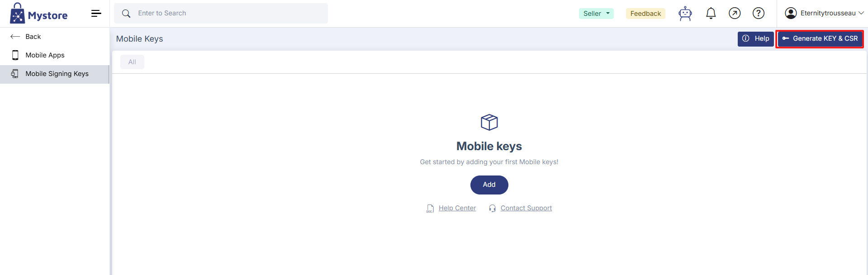Click the external link arrow icon
The width and height of the screenshot is (868, 275).
pos(735,14)
